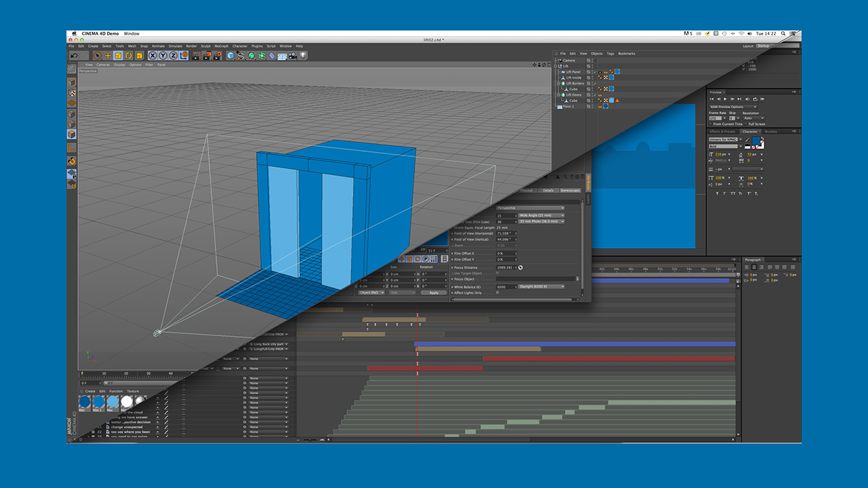The image size is (868, 488).
Task: Open the Bold font style dropdown
Action: [x=726, y=146]
